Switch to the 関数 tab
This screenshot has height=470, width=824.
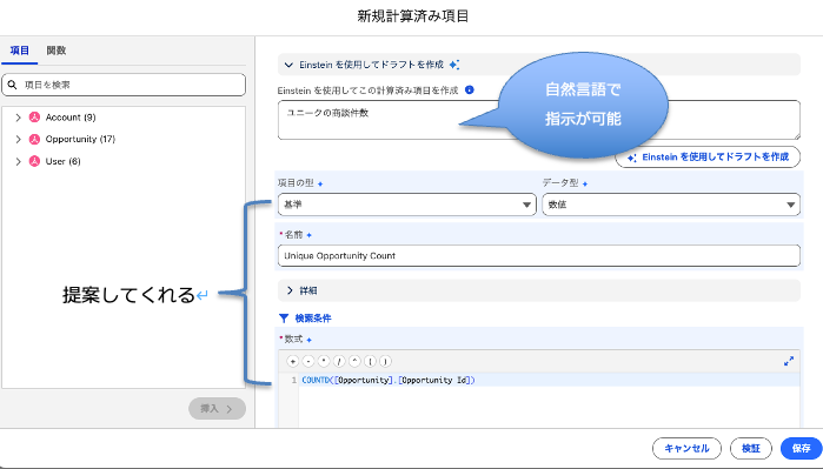(x=56, y=51)
